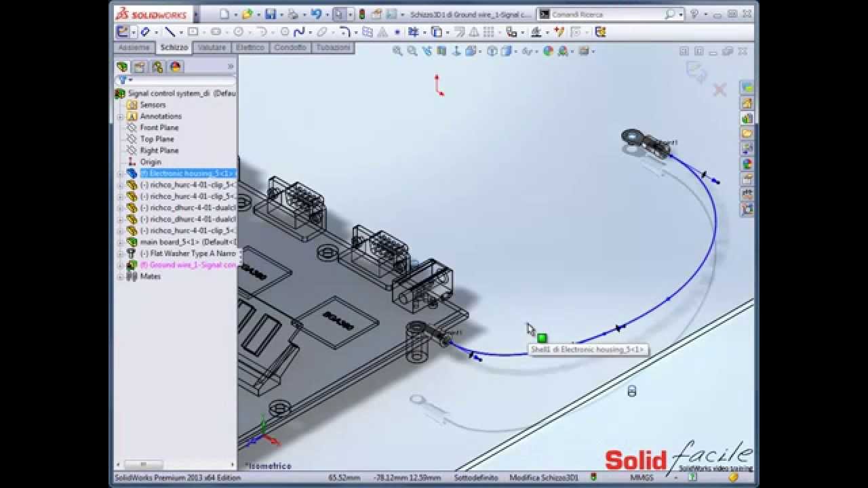This screenshot has width=868, height=488.
Task: Open the Line tool dropdown arrow
Action: 180,32
